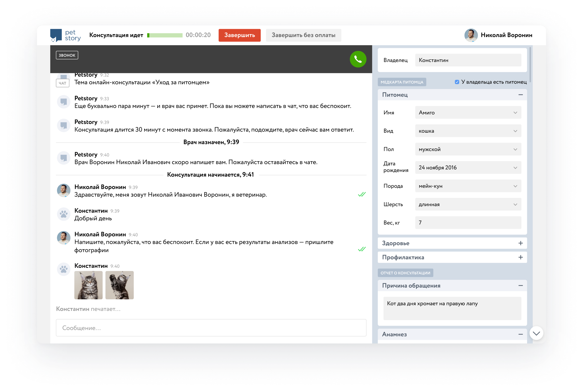Click the Владелец field with Константин
The width and height of the screenshot is (583, 392).
tap(468, 60)
